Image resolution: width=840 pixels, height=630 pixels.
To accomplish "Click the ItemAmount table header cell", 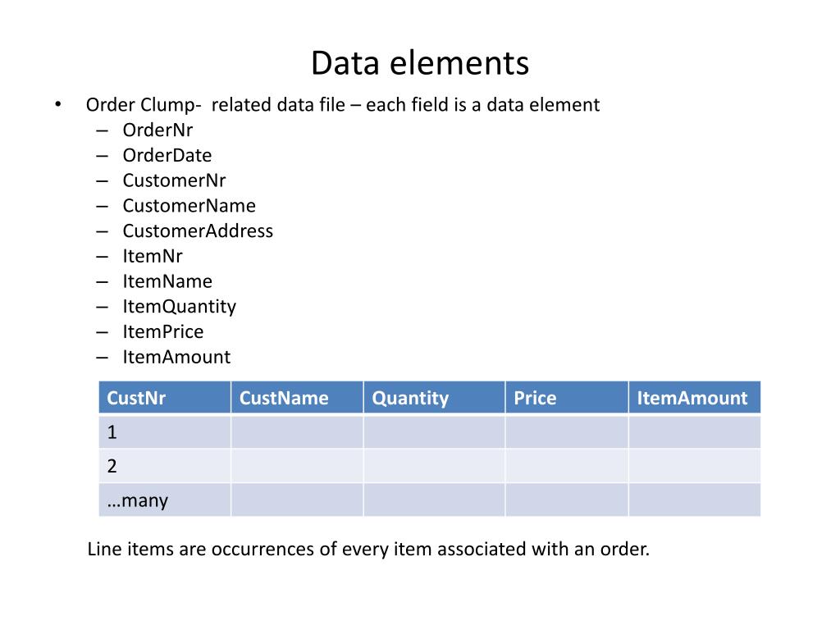I will click(695, 398).
